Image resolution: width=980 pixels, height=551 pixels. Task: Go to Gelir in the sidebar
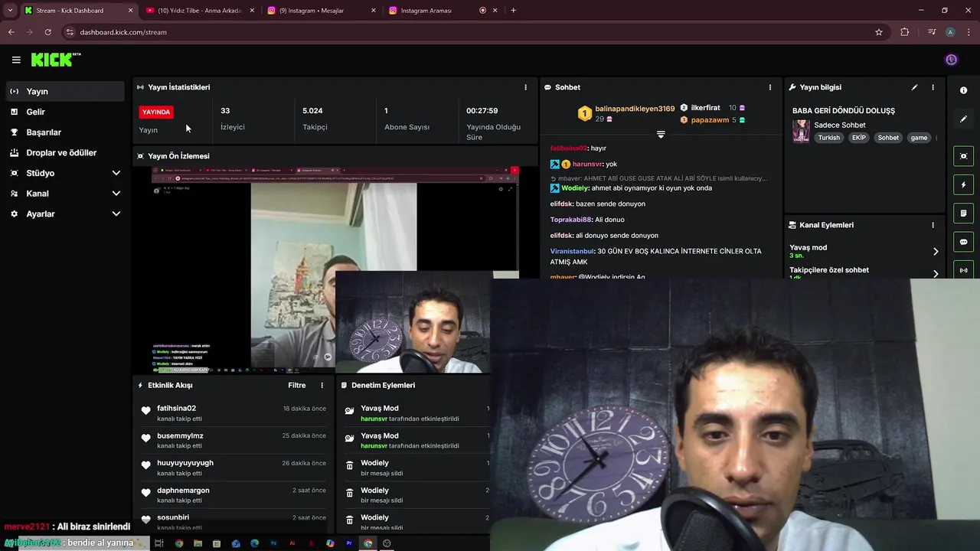(x=64, y=112)
